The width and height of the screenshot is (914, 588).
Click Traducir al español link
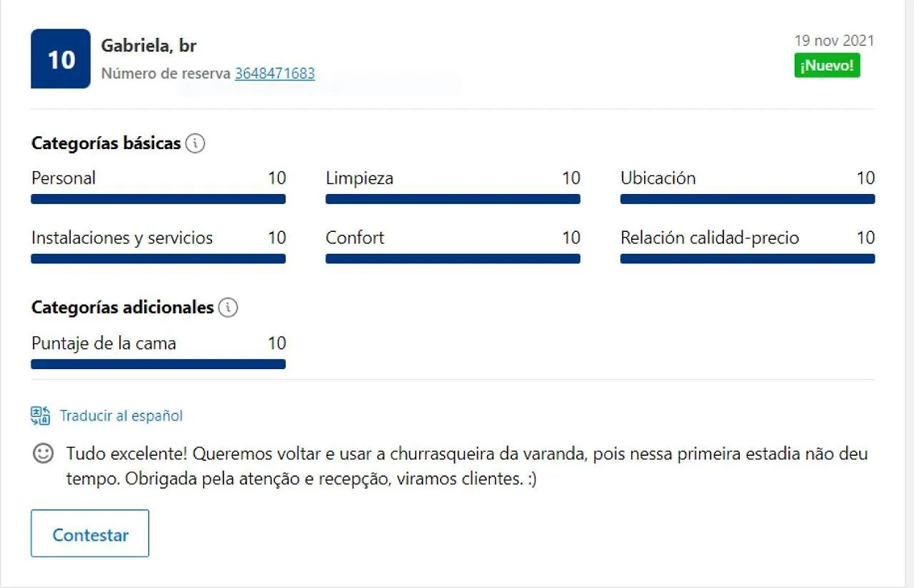point(121,416)
